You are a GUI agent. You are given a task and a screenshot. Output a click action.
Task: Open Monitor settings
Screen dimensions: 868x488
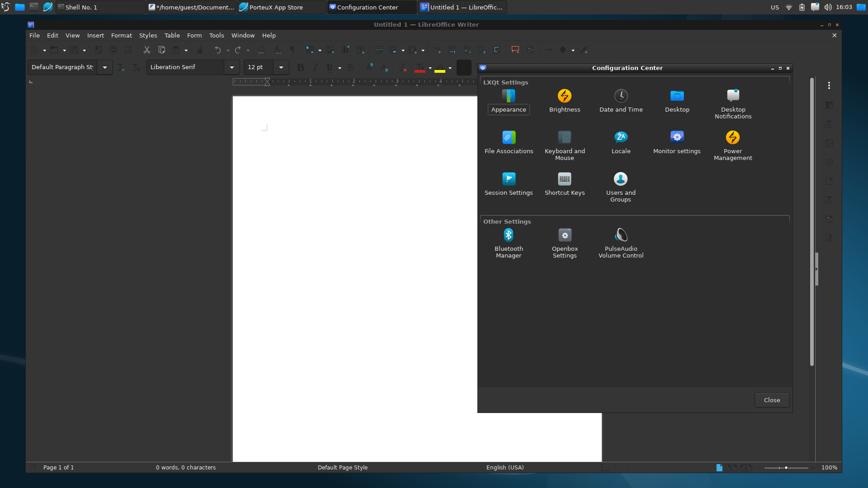coord(677,143)
